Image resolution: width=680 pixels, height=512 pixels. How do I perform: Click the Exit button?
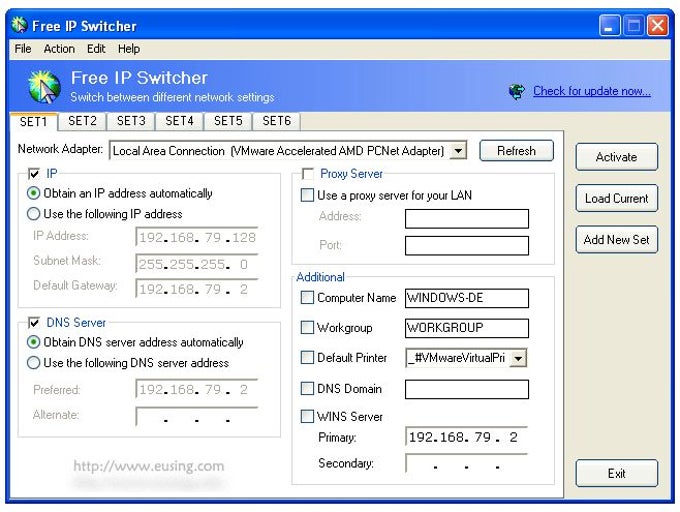pyautogui.click(x=616, y=473)
